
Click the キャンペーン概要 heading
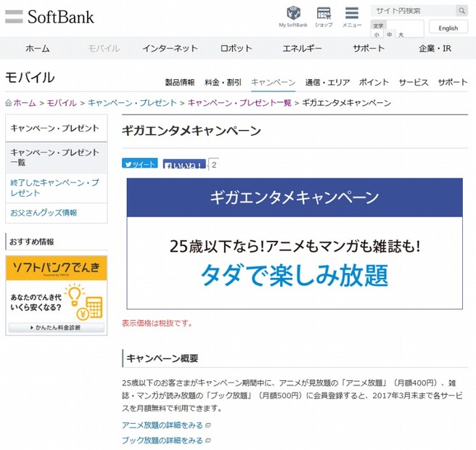[x=163, y=359]
